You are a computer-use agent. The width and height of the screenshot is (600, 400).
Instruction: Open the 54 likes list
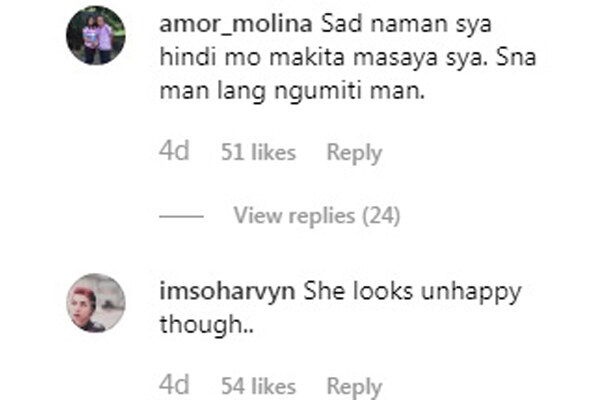[x=258, y=386]
